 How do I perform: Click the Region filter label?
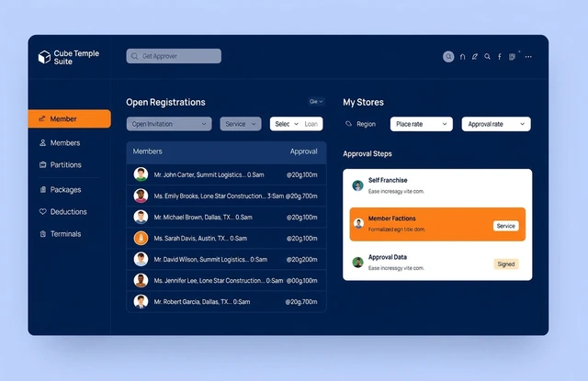pos(366,124)
